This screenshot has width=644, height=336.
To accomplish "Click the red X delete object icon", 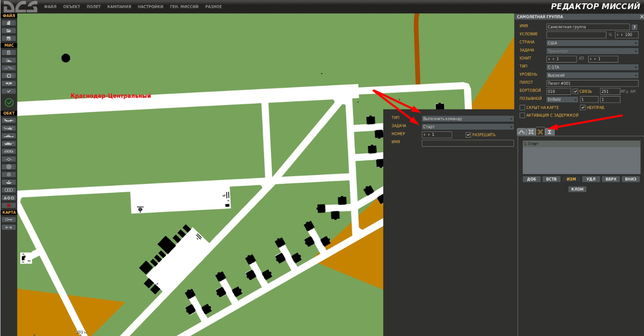I will [x=9, y=205].
